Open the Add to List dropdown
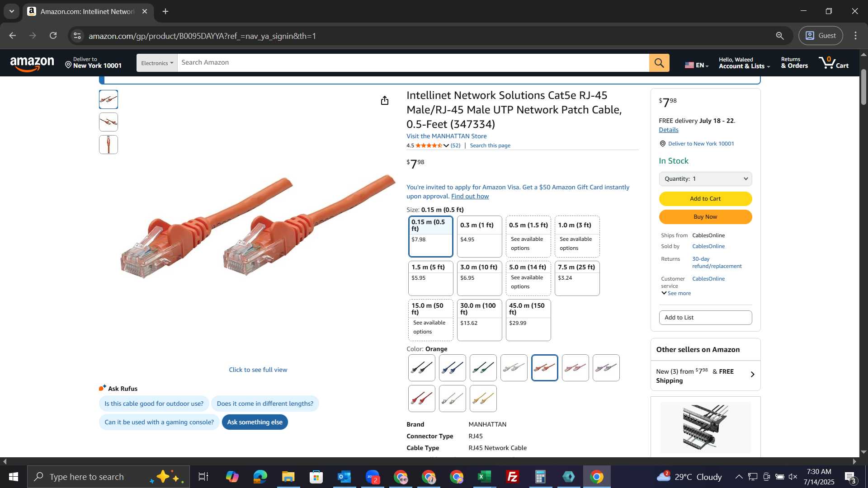The image size is (868, 488). 705,318
